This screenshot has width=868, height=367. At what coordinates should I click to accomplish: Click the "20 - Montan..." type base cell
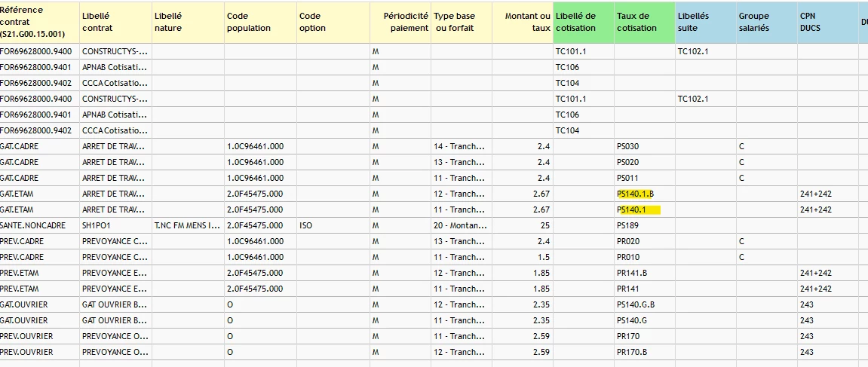pyautogui.click(x=459, y=225)
